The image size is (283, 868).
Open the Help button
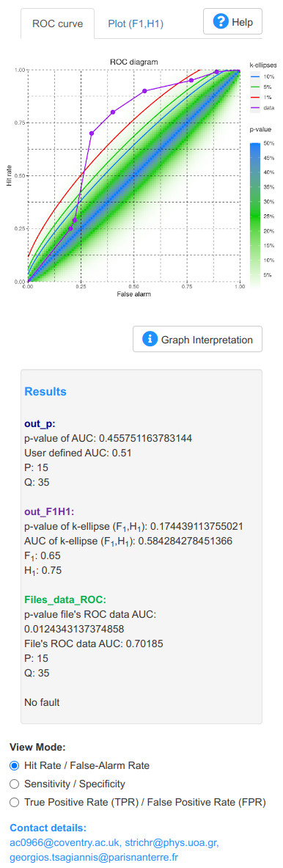click(x=232, y=22)
